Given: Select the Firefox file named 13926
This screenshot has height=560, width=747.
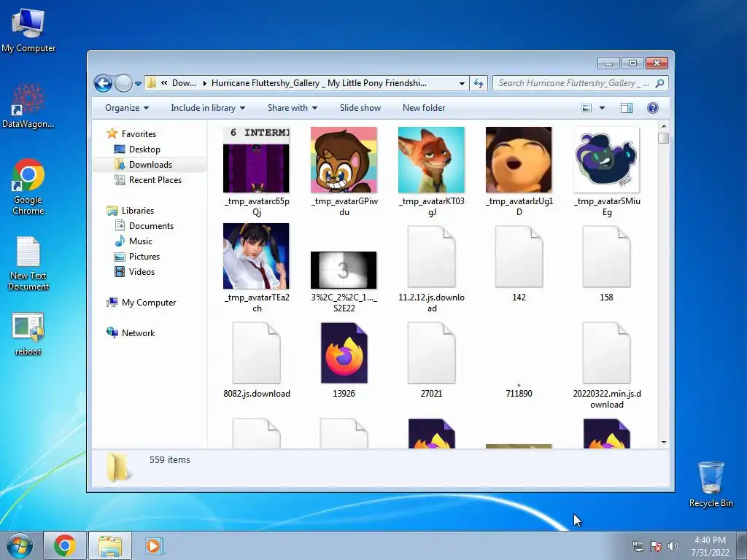Looking at the screenshot, I should point(344,360).
